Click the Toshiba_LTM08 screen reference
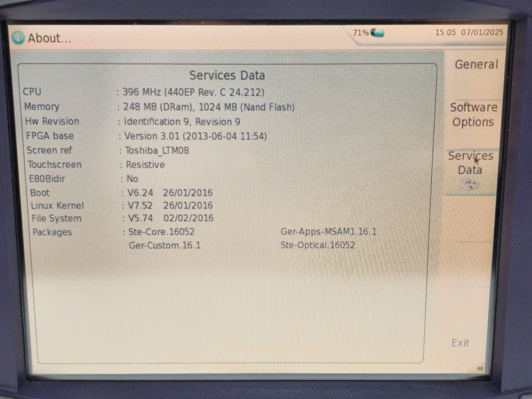This screenshot has height=399, width=532. (x=157, y=150)
